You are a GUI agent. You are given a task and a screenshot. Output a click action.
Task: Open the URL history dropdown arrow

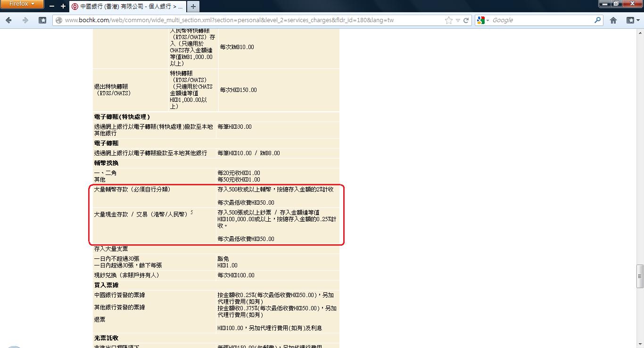tap(458, 20)
